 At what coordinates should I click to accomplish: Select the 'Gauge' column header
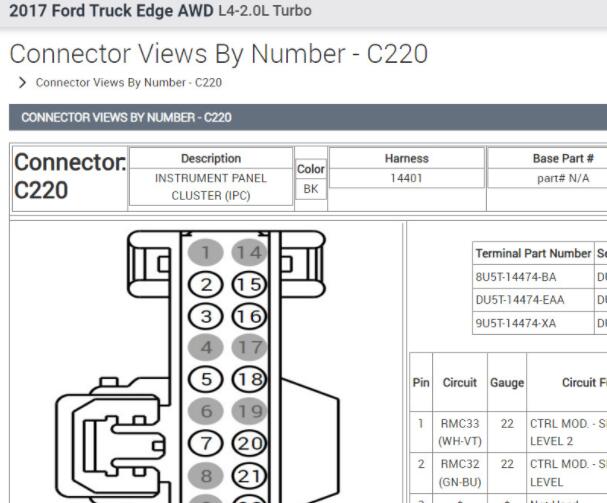pyautogui.click(x=507, y=383)
